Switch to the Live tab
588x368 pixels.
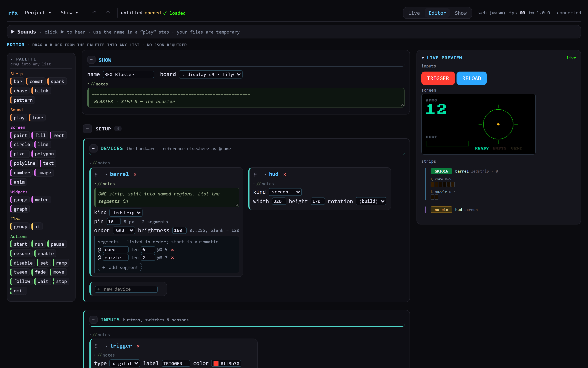[414, 13]
